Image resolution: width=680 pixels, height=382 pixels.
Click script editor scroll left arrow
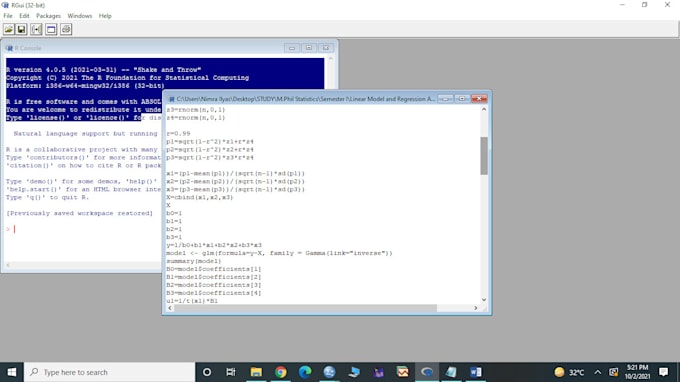pyautogui.click(x=170, y=308)
